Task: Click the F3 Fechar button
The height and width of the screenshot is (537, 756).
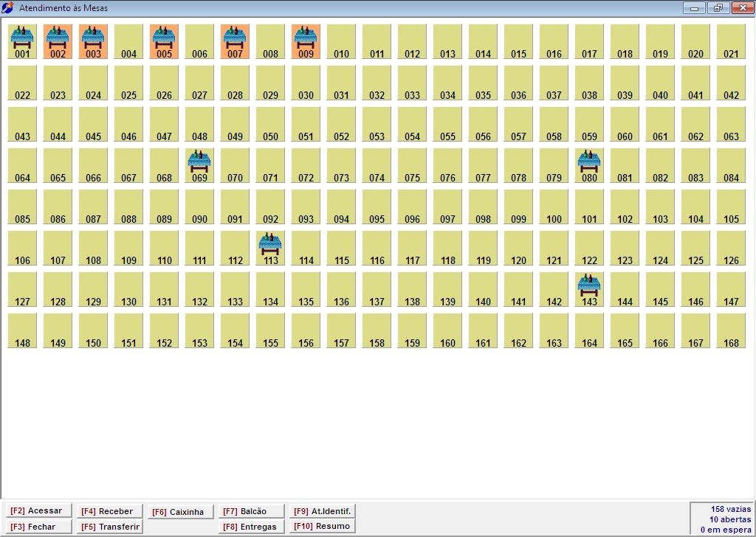Action: [40, 527]
